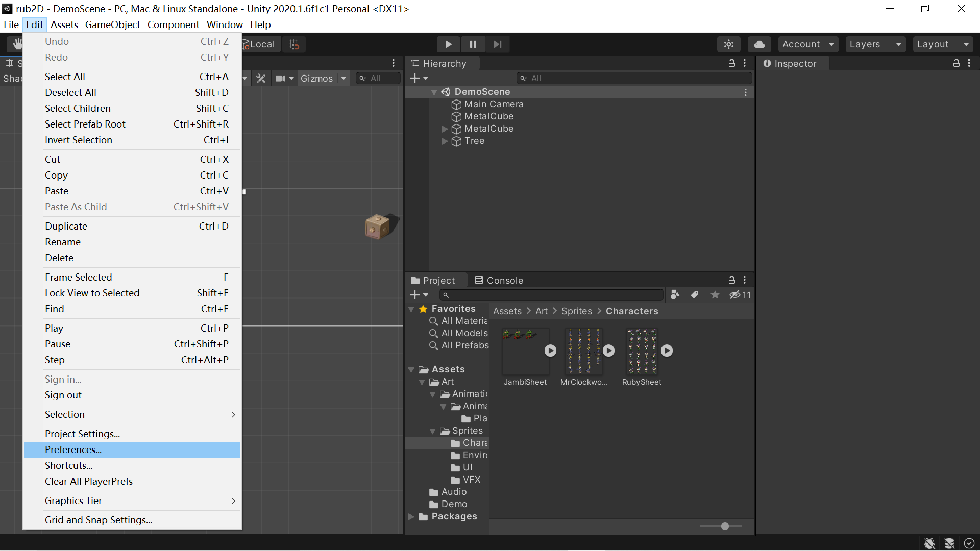The image size is (980, 551).
Task: Click the Search by Label tag icon
Action: pos(695,295)
